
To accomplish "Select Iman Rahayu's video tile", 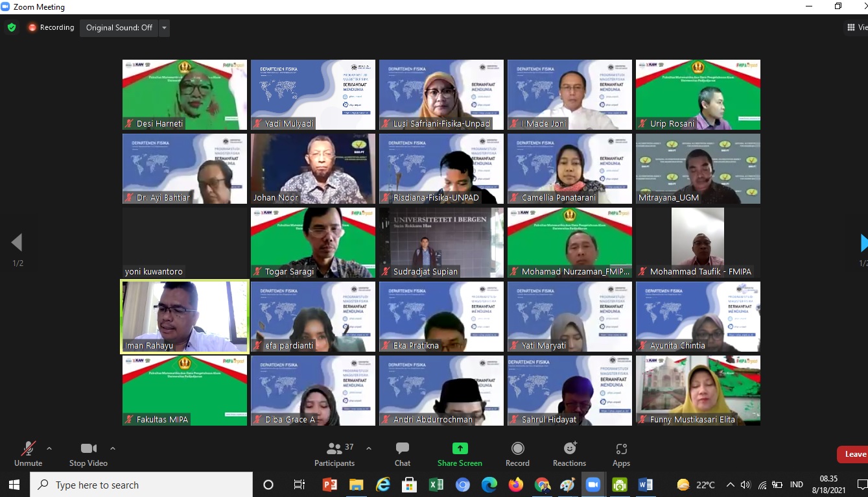I will point(185,317).
